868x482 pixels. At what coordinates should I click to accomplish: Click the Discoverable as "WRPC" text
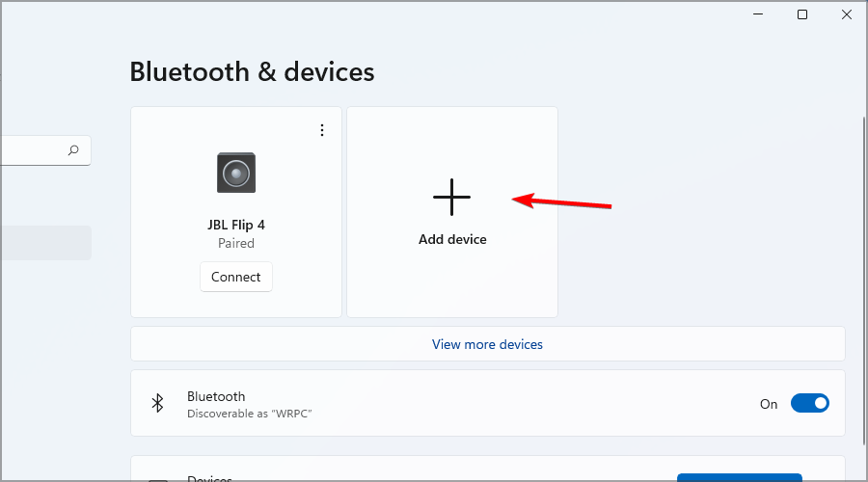249,414
